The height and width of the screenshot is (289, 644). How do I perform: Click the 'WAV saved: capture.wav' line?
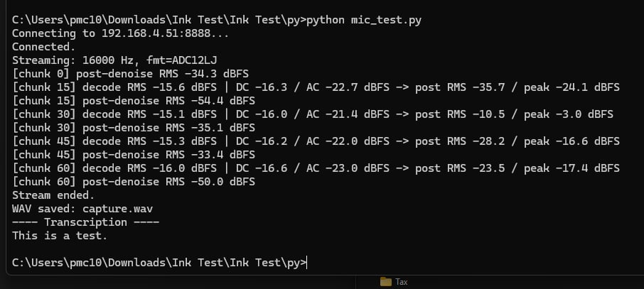click(82, 209)
